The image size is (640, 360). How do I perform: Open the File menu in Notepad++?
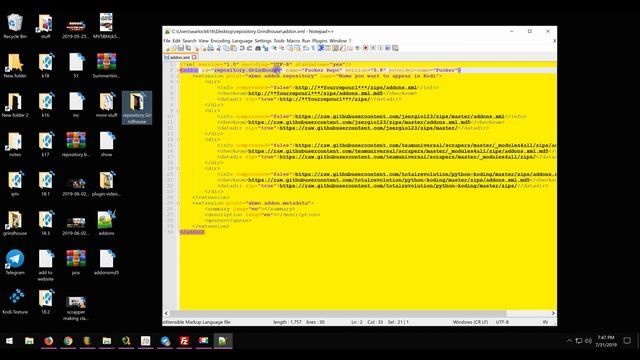click(x=167, y=41)
